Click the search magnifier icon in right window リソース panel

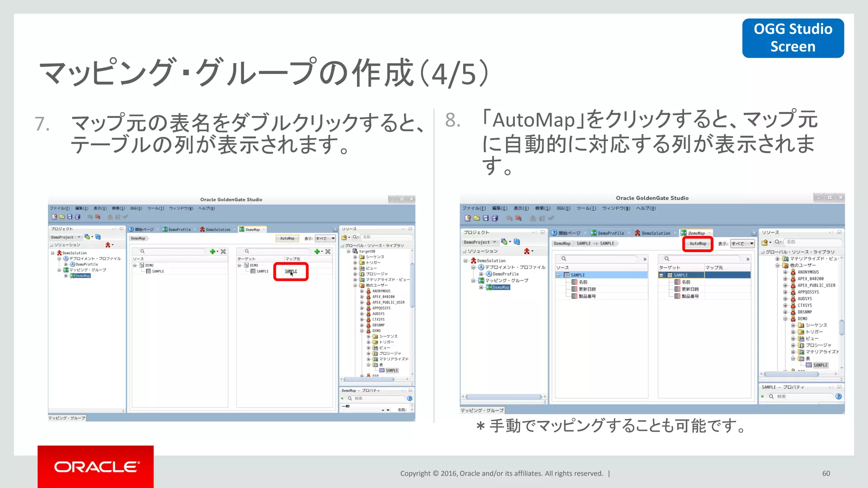click(x=777, y=242)
